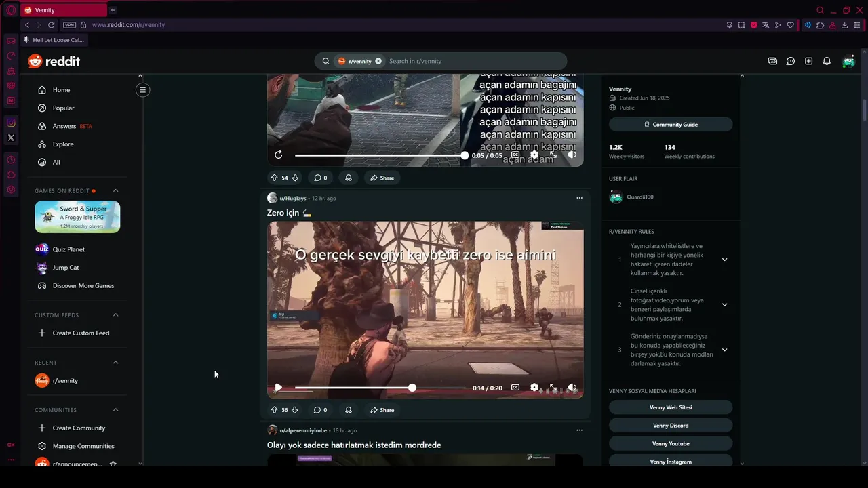Open X (Twitter) in Opera sidebar
This screenshot has height=488, width=868.
coord(11,138)
